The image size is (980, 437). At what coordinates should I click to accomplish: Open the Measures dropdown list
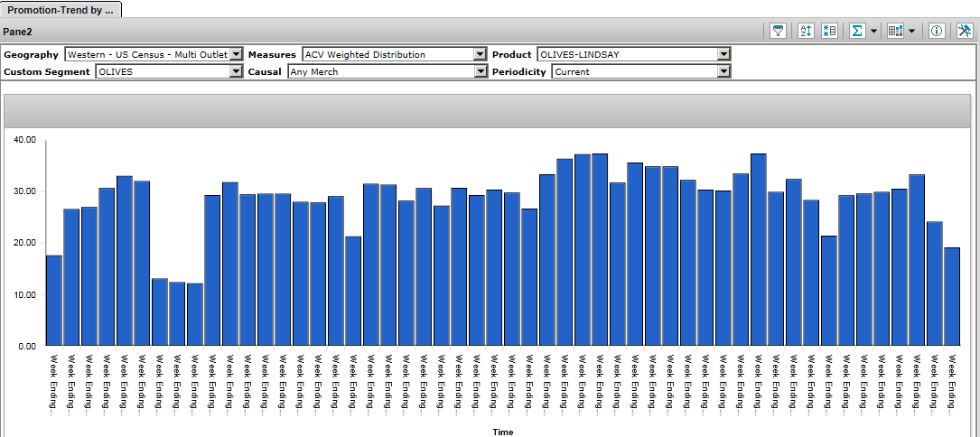[x=480, y=54]
